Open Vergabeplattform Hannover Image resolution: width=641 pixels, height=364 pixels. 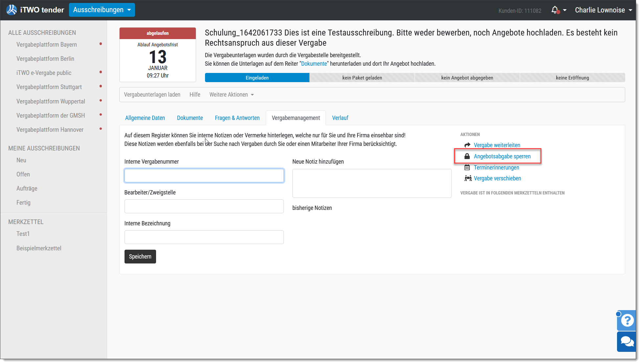(x=50, y=129)
